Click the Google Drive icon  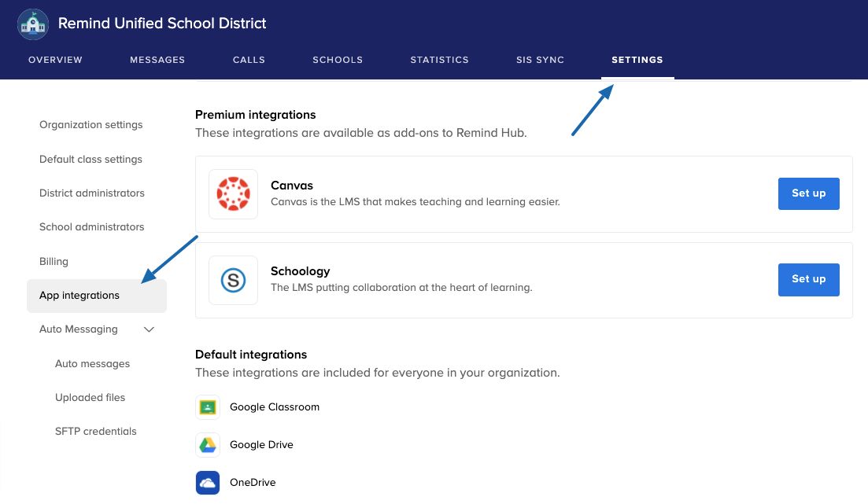click(208, 445)
